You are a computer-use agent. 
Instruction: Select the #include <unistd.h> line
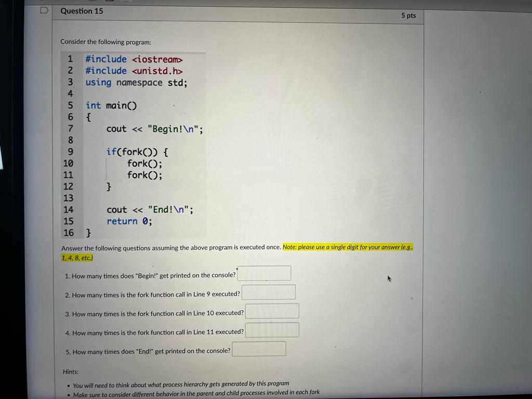(133, 71)
